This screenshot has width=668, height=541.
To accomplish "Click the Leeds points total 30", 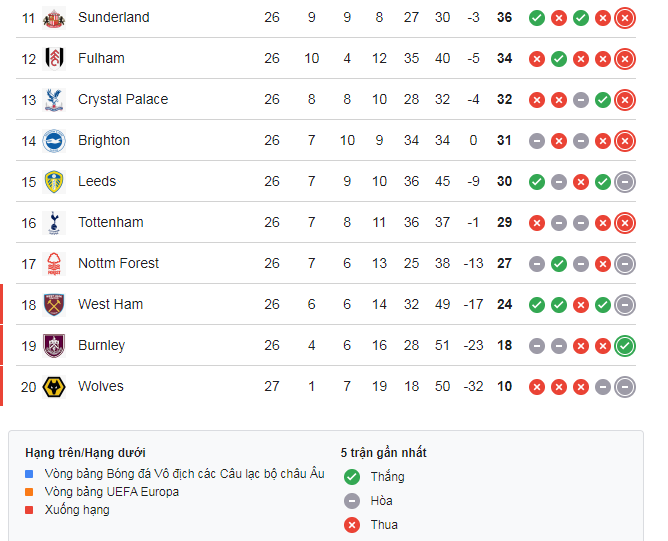I will point(504,181).
